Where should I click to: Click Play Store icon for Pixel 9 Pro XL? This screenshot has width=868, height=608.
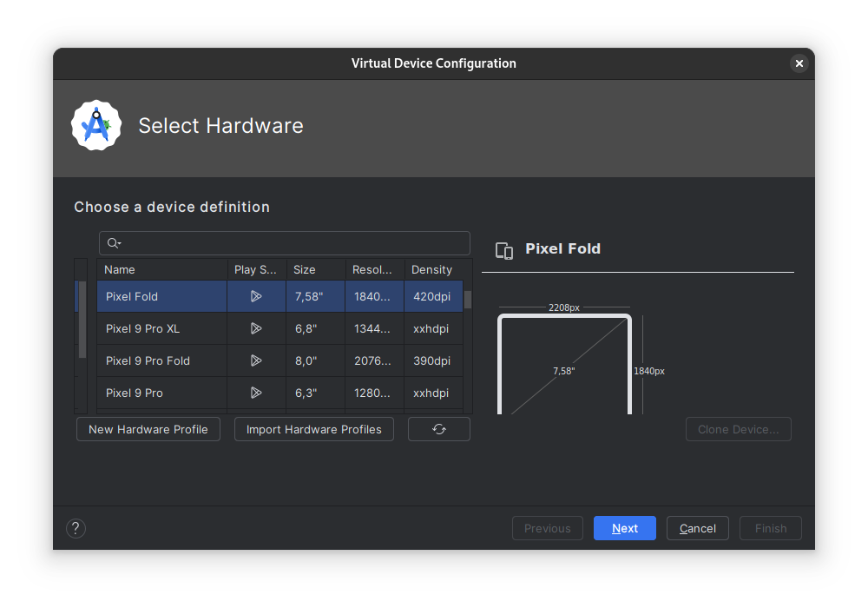tap(256, 328)
